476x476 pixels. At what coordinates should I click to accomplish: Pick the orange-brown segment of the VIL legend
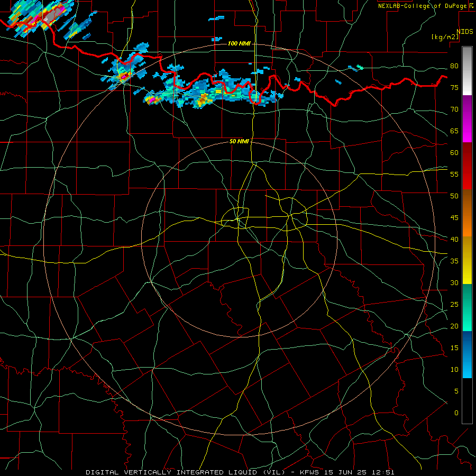coord(467,213)
